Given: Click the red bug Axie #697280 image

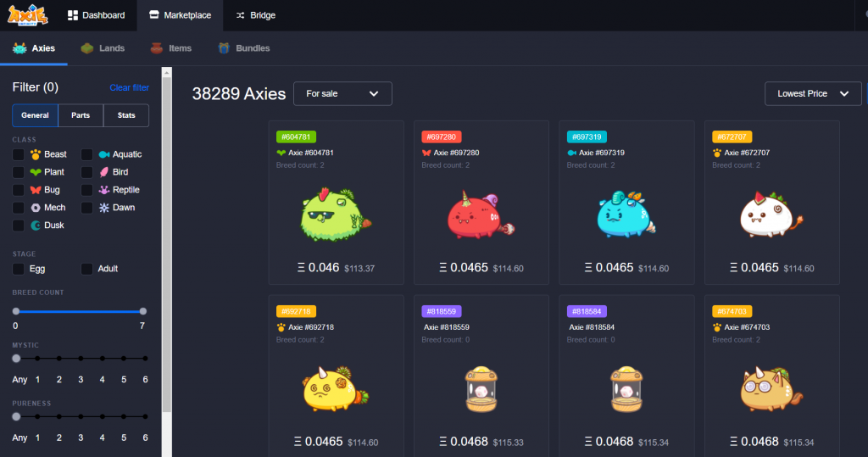Looking at the screenshot, I should pos(481,215).
